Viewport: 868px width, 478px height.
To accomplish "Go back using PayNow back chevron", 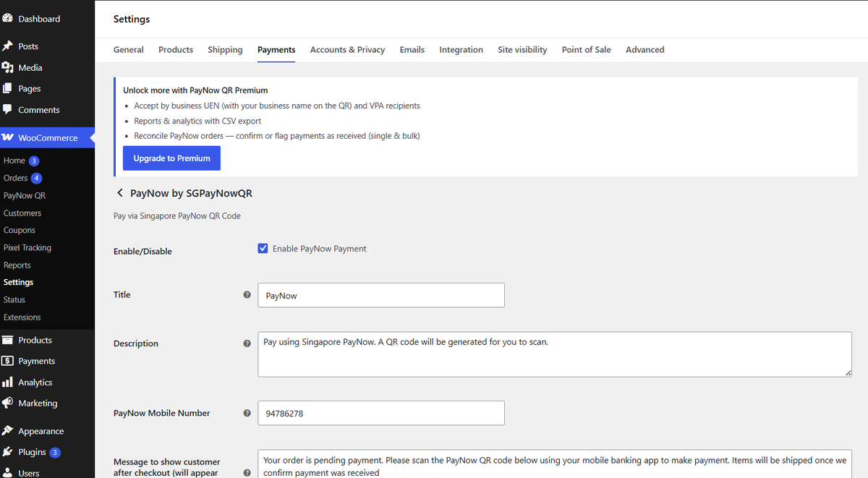I will pyautogui.click(x=120, y=193).
